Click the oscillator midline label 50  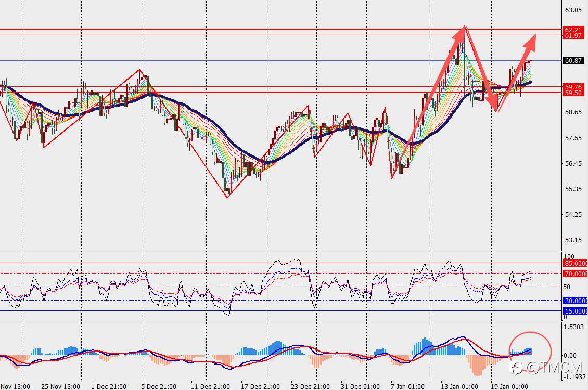point(567,287)
